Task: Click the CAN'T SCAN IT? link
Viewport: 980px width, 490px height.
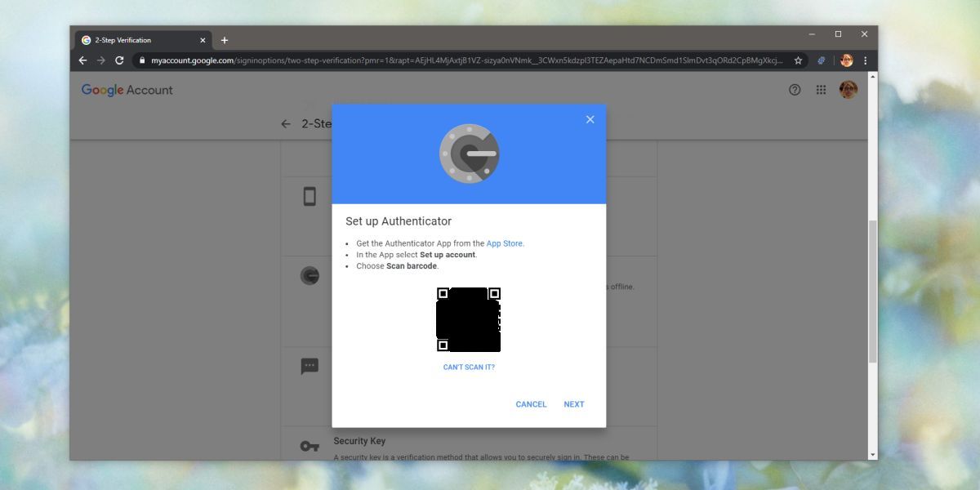Action: pos(469,367)
